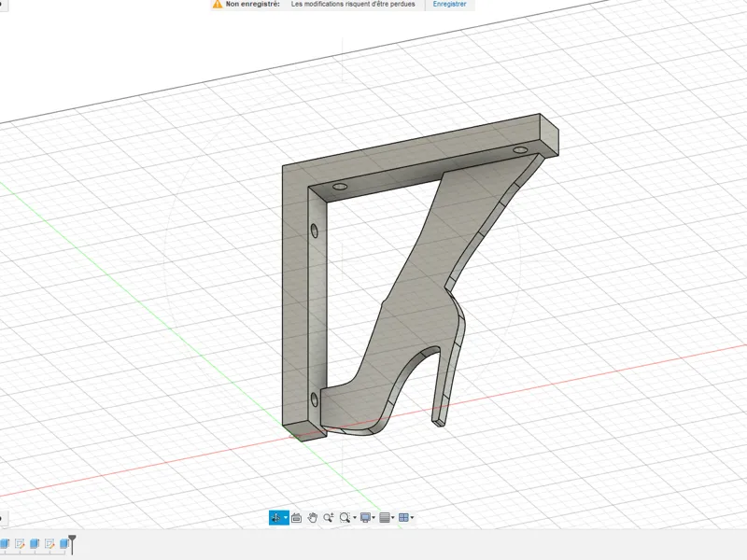
Task: Click the Look At camera icon
Action: click(296, 518)
